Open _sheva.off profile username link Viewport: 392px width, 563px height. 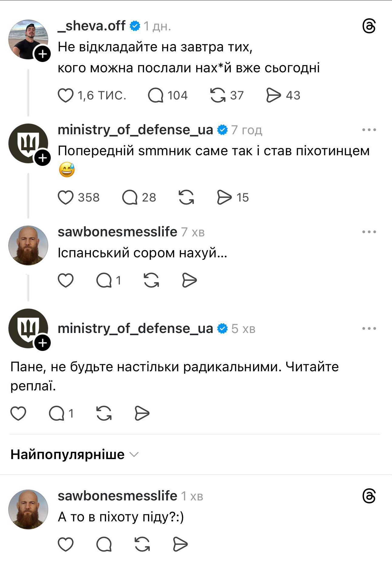tap(91, 26)
